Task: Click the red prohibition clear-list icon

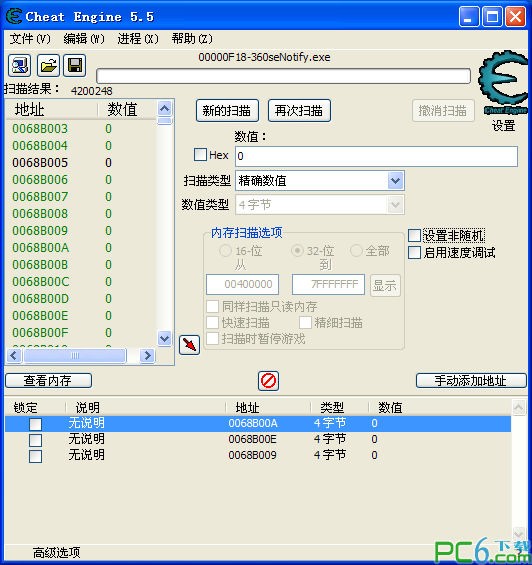Action: (269, 381)
